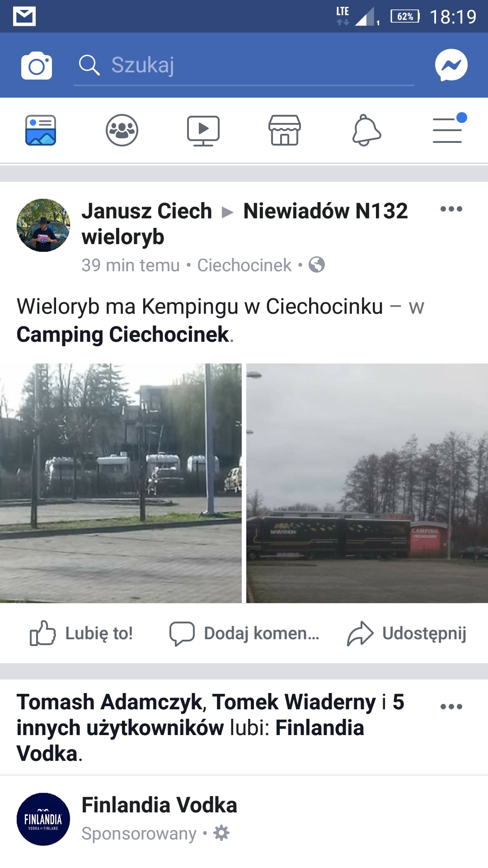This screenshot has height=868, width=488.
Task: Open the Watch video tab
Action: (203, 131)
